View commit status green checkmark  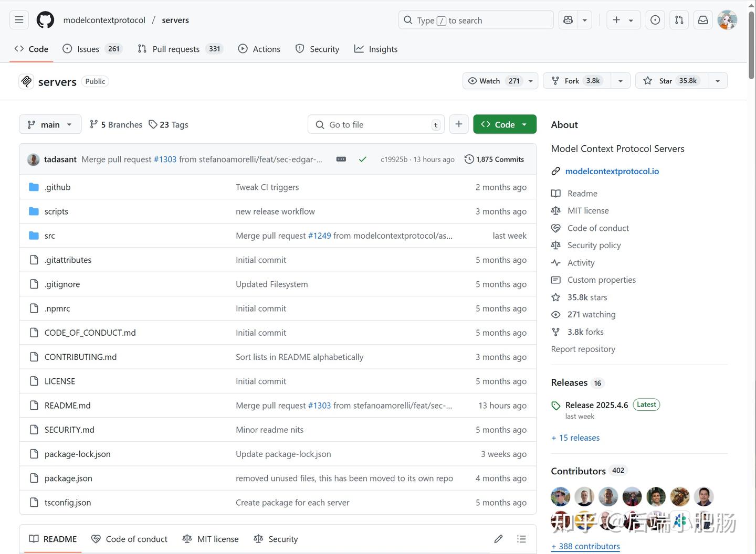(x=362, y=159)
